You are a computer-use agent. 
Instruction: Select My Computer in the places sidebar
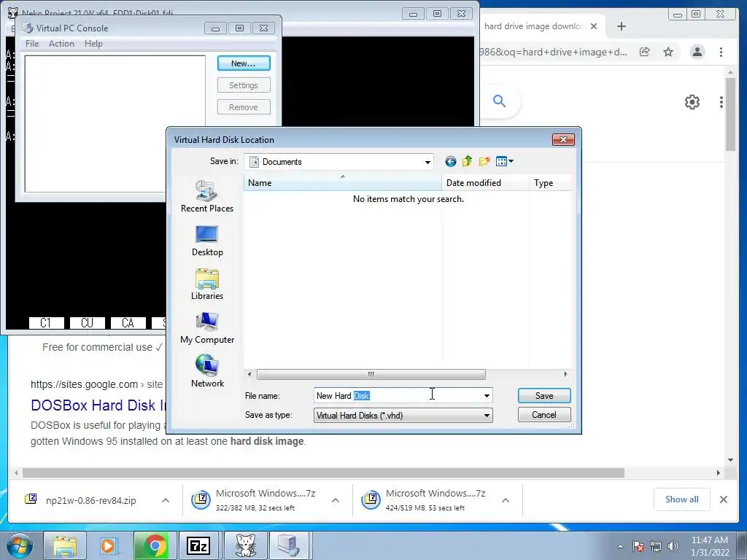click(206, 328)
